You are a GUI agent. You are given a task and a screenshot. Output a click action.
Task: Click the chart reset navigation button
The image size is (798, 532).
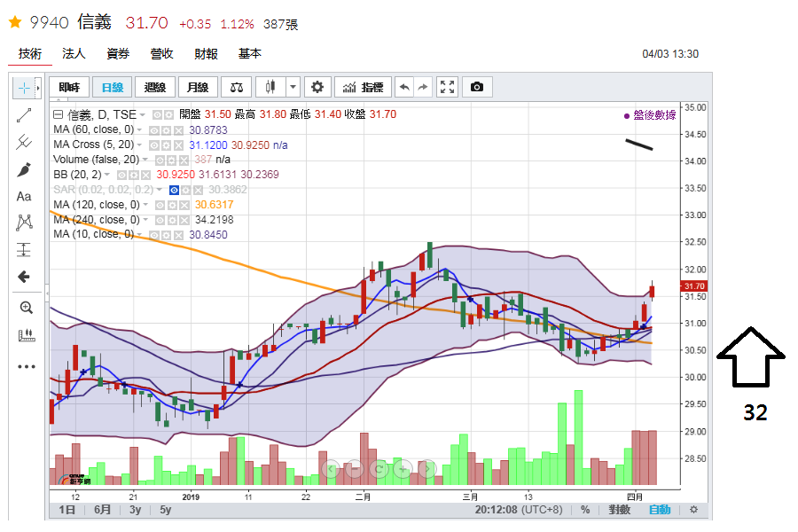(379, 468)
